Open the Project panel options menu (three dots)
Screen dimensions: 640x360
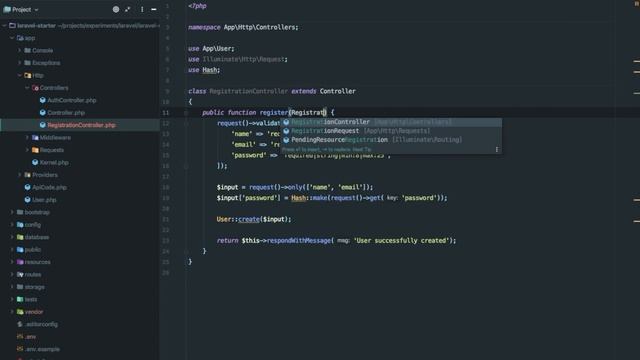tap(142, 9)
